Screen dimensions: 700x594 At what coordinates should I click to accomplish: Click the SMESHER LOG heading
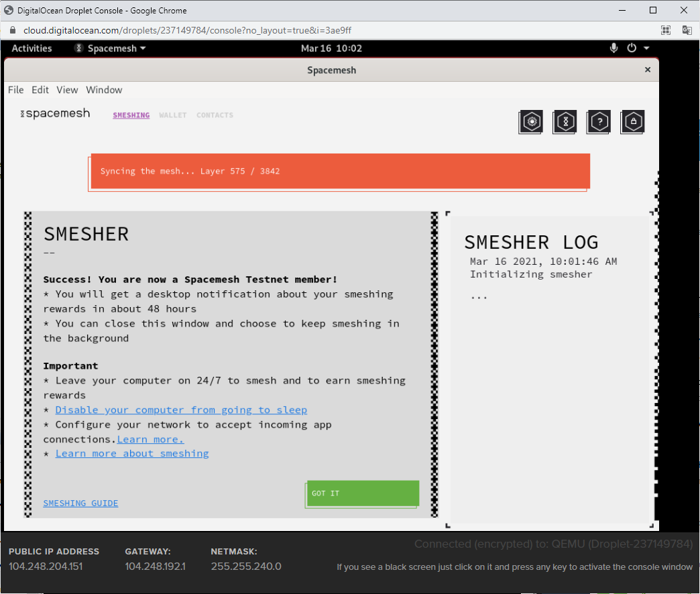click(531, 242)
